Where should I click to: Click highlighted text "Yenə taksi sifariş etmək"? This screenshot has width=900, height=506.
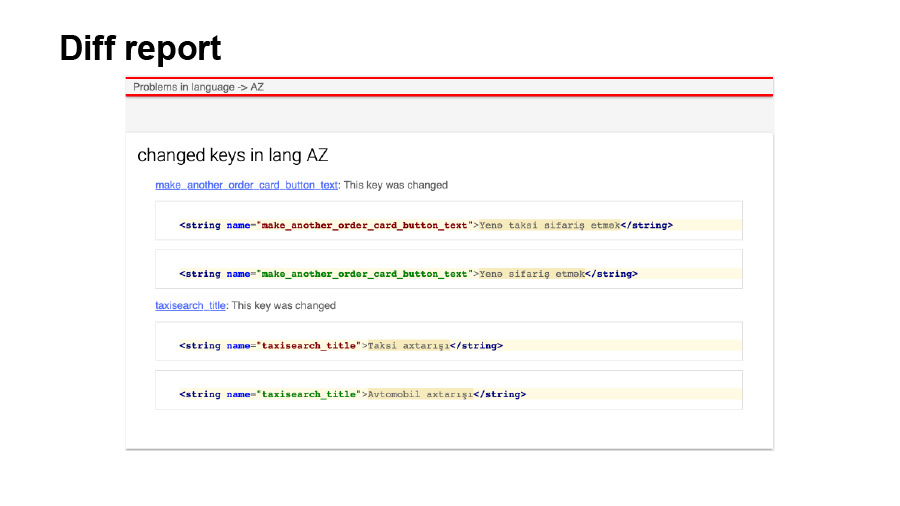click(x=549, y=225)
